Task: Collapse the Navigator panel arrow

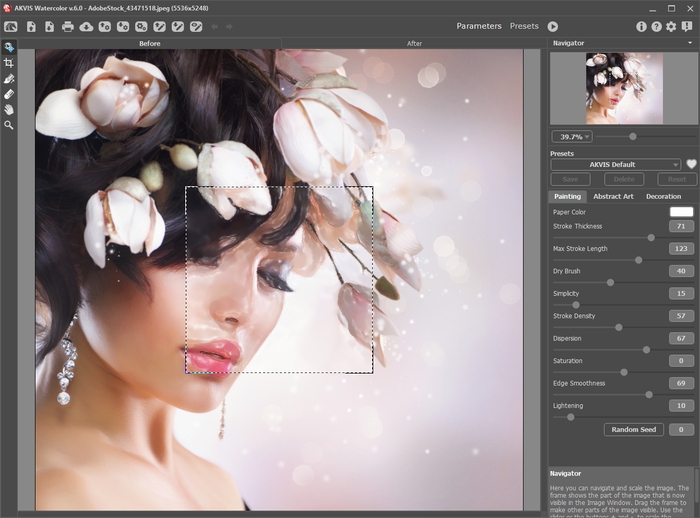Action: click(x=690, y=43)
